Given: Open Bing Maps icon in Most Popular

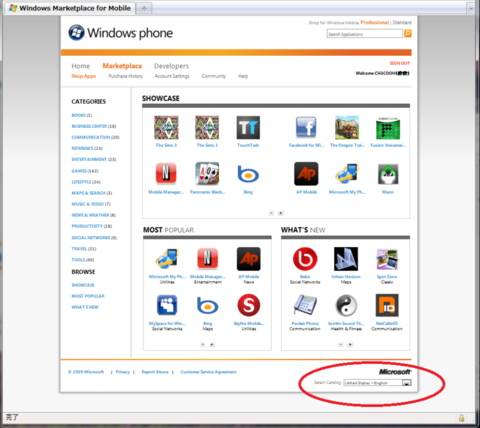Looking at the screenshot, I should tap(208, 306).
